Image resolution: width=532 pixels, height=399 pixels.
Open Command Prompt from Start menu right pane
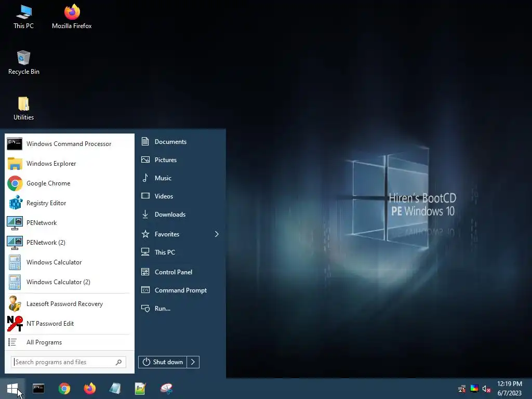(x=180, y=290)
